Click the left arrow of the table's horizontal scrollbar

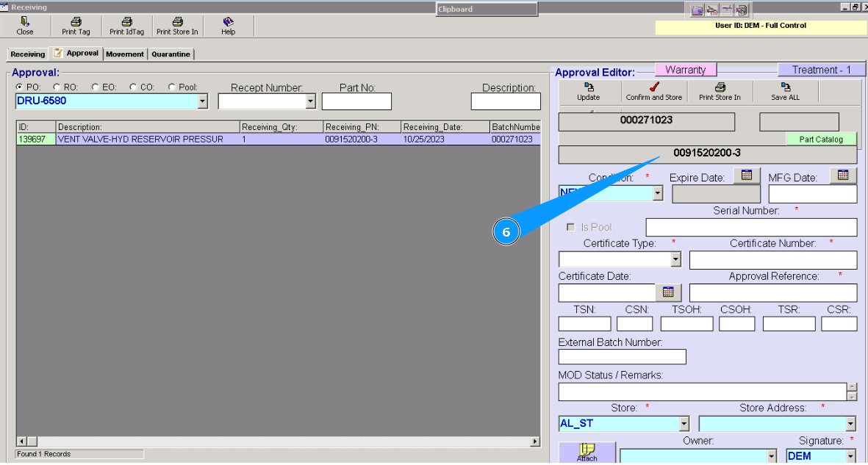[x=21, y=441]
